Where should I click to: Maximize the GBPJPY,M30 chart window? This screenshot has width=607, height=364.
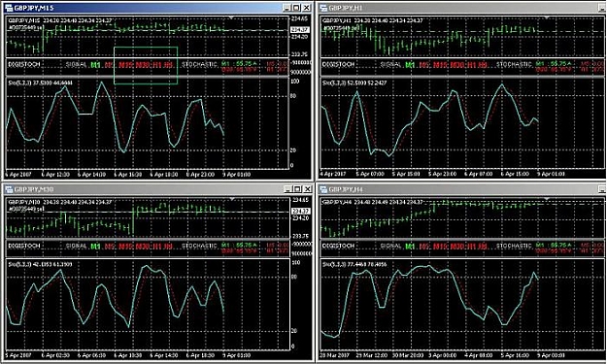296,189
